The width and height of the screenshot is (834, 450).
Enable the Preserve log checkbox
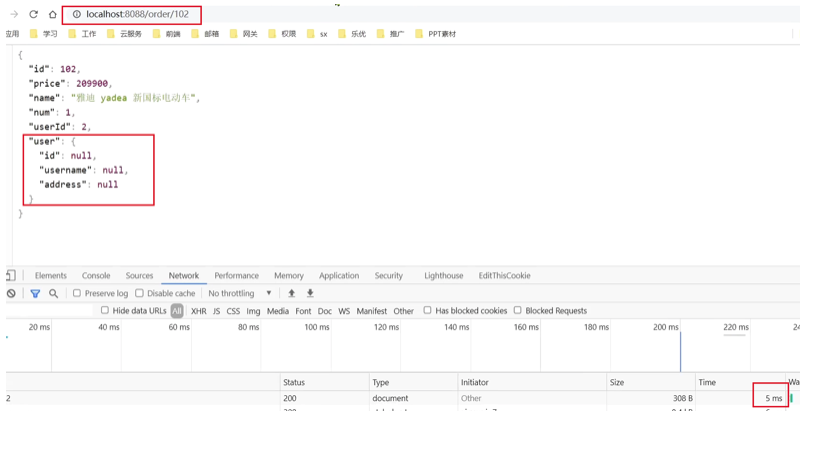(77, 293)
